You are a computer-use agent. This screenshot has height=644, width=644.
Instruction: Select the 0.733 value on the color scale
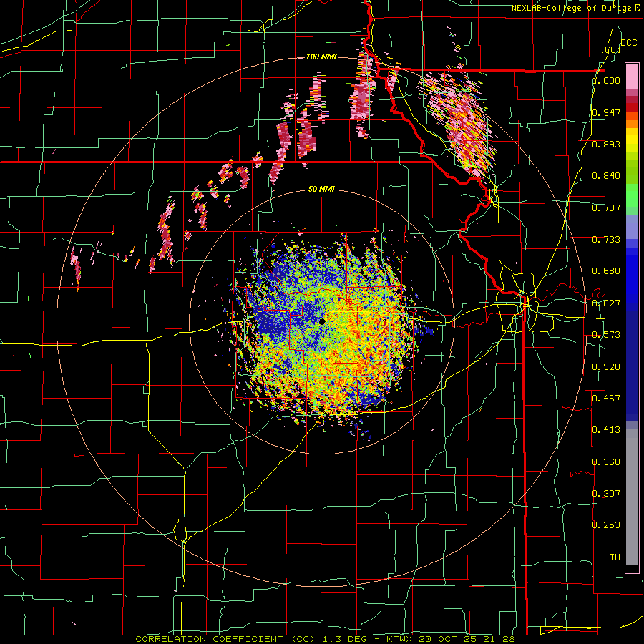606,240
